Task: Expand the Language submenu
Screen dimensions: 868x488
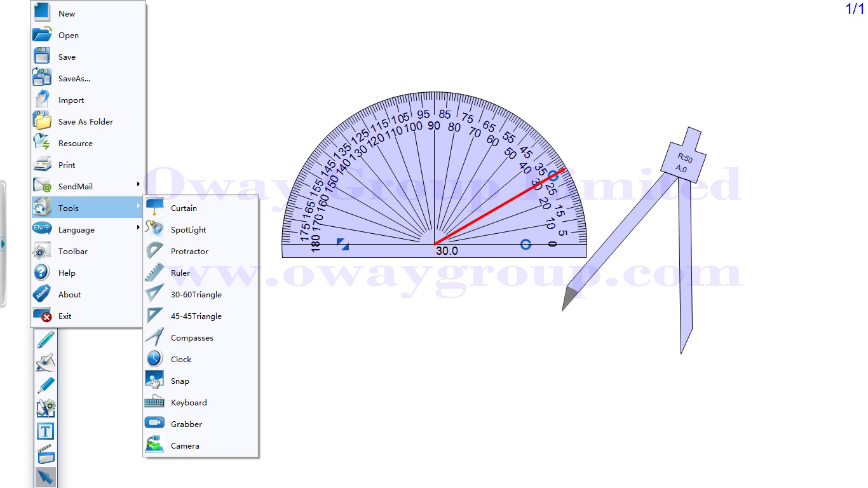Action: pyautogui.click(x=88, y=229)
